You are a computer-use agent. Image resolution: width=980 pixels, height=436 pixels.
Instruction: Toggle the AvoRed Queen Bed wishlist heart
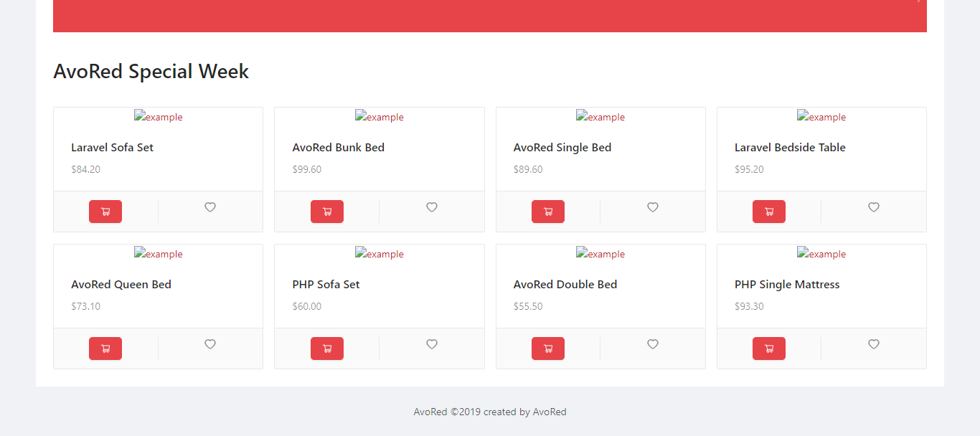[209, 343]
